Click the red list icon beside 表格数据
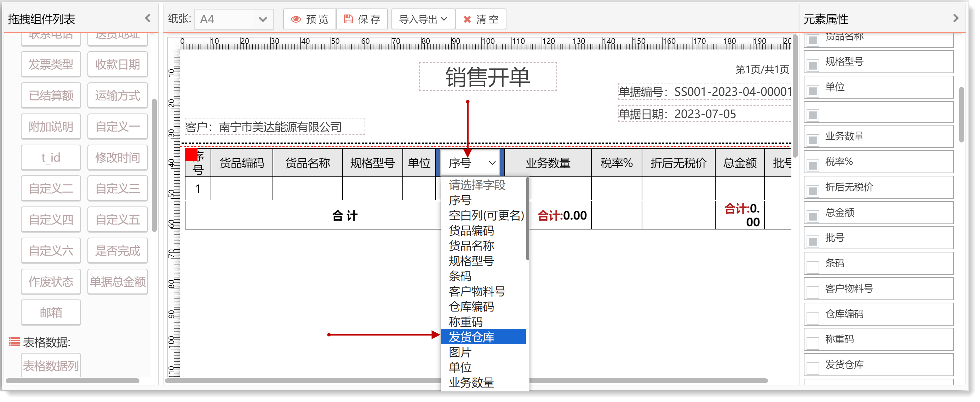 [15, 342]
